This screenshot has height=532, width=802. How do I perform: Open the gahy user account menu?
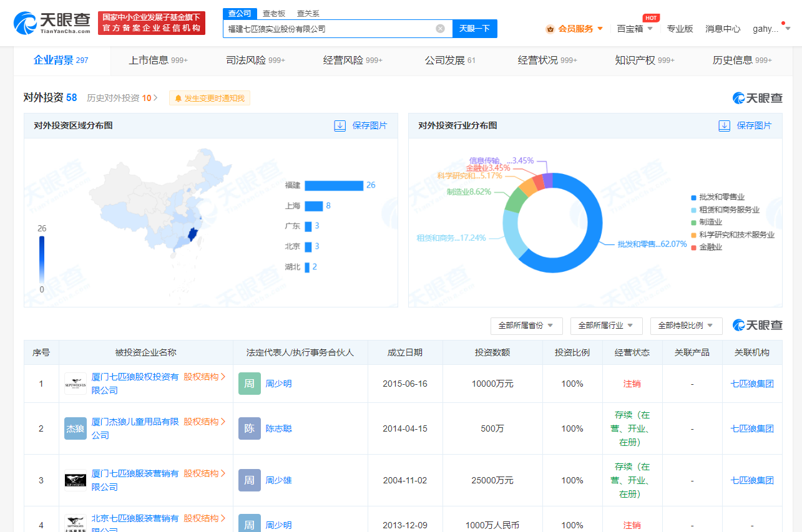point(771,29)
